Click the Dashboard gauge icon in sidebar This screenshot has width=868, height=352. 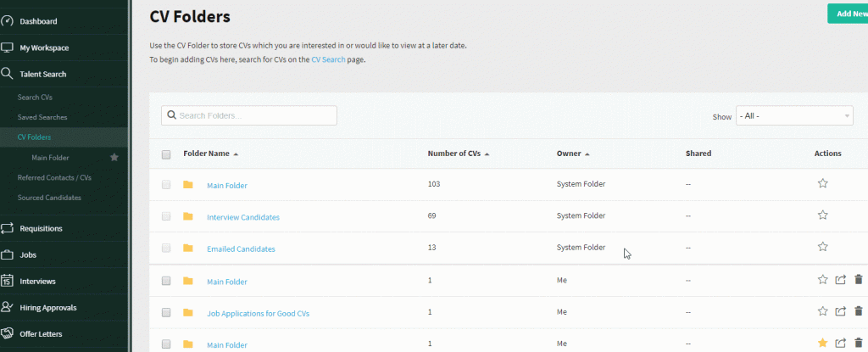pos(7,21)
